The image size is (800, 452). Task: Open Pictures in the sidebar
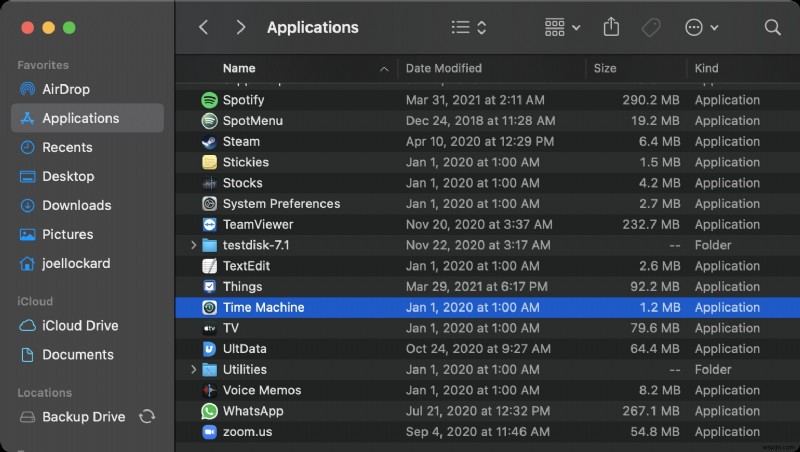[x=87, y=235]
